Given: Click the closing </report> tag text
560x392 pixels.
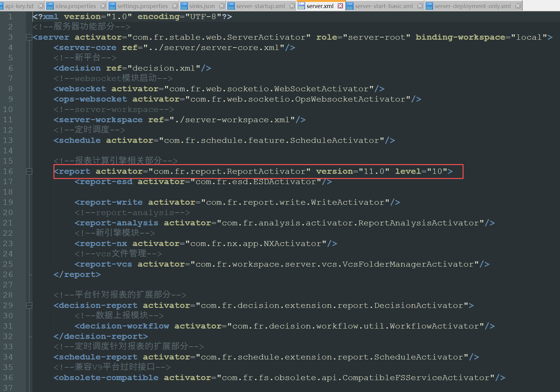Looking at the screenshot, I should coord(77,274).
